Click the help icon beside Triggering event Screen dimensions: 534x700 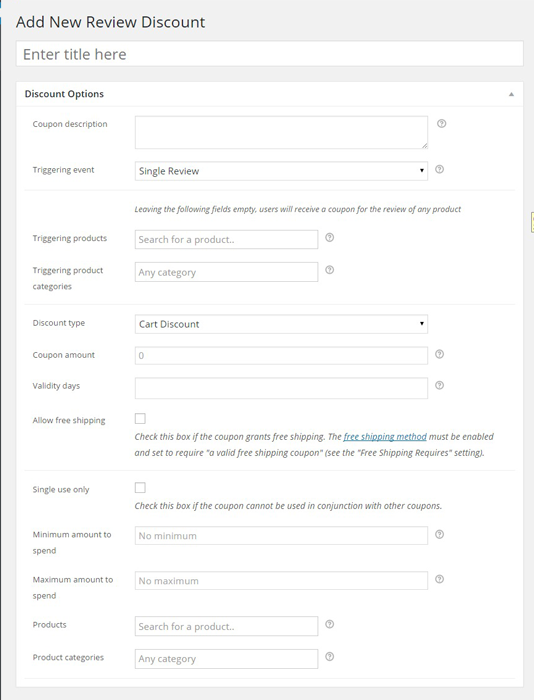pos(439,169)
